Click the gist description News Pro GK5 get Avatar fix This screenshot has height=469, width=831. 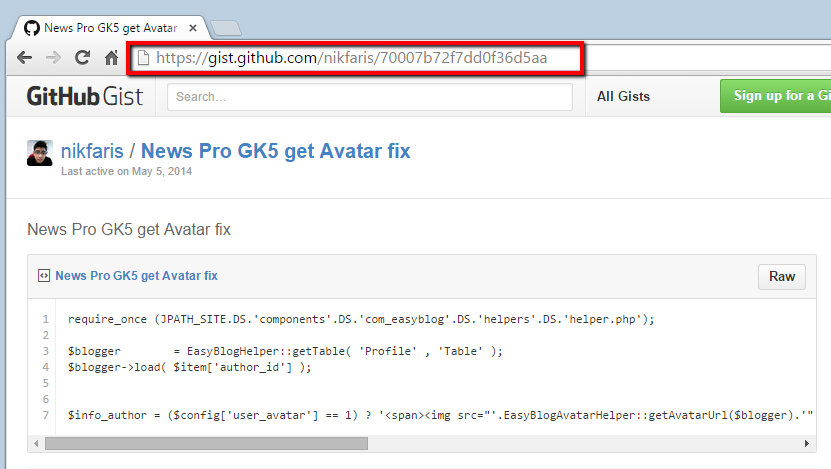pos(129,229)
